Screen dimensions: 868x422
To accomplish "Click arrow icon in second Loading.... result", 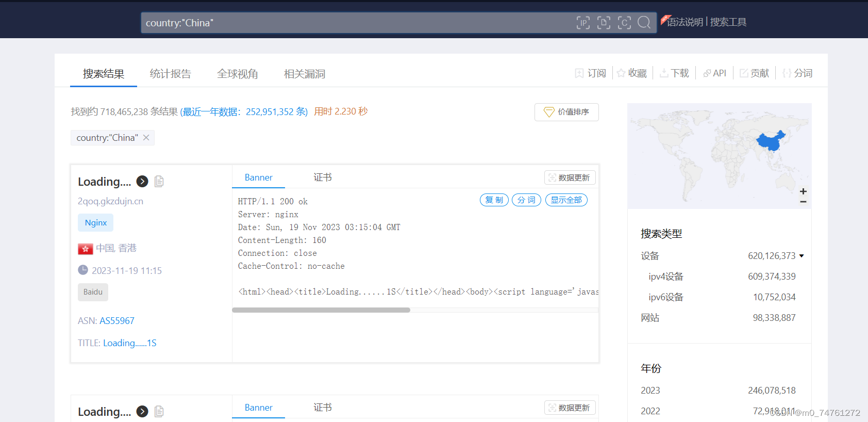I will [142, 412].
